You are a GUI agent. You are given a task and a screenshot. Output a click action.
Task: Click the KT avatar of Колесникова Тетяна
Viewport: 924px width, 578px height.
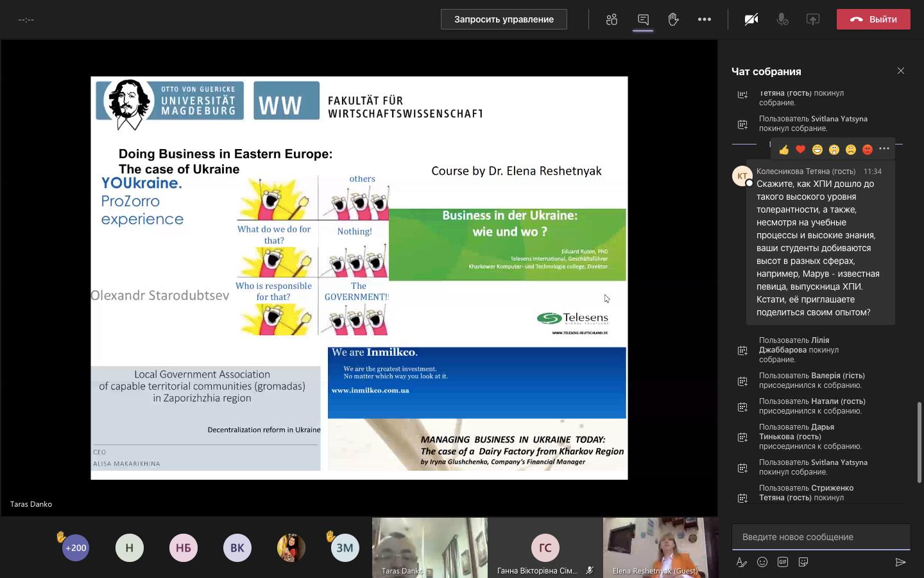pos(742,176)
